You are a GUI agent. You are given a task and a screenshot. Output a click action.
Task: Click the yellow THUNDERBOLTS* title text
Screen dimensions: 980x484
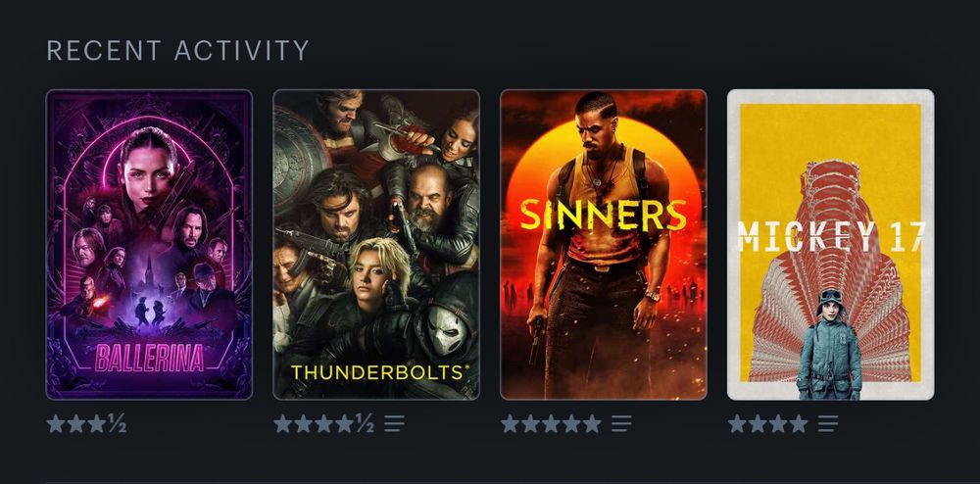pos(379,373)
